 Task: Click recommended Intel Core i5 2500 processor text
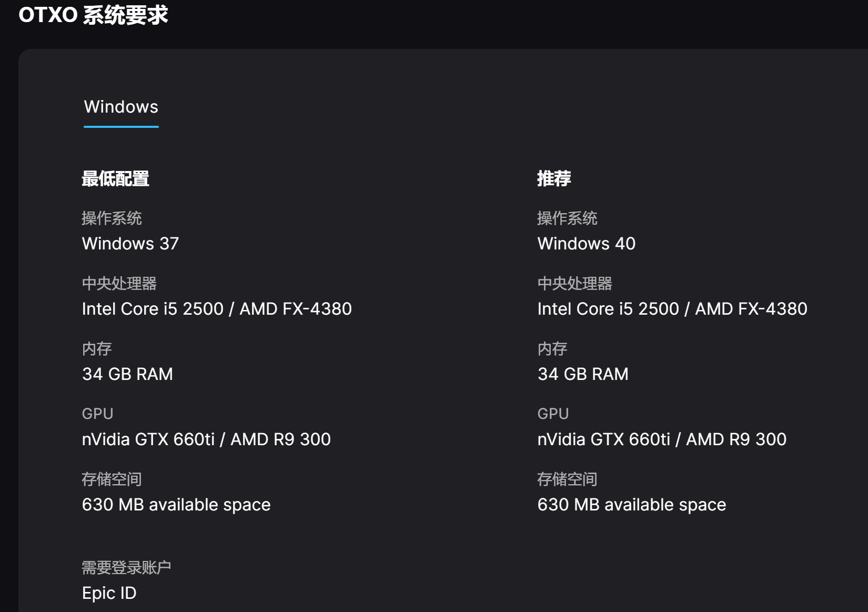(672, 309)
